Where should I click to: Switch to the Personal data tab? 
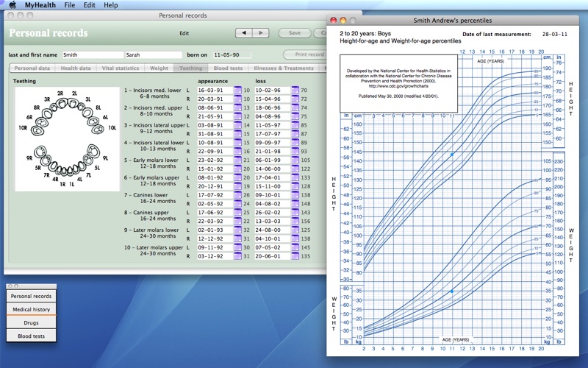pos(32,68)
